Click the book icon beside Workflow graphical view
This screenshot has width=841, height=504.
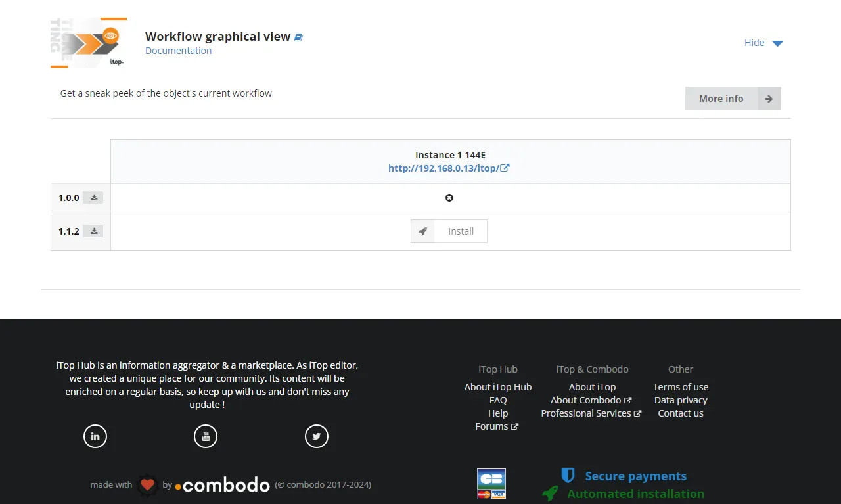tap(298, 37)
